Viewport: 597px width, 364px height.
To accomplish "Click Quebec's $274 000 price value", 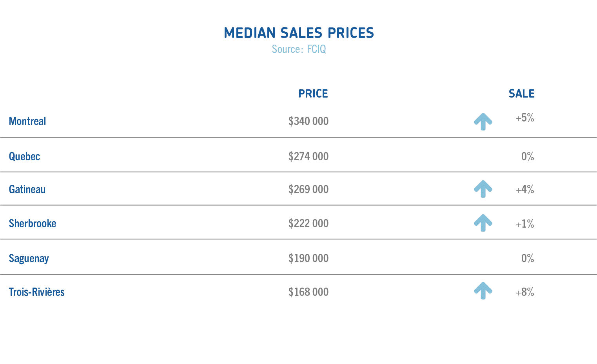I will pos(308,156).
